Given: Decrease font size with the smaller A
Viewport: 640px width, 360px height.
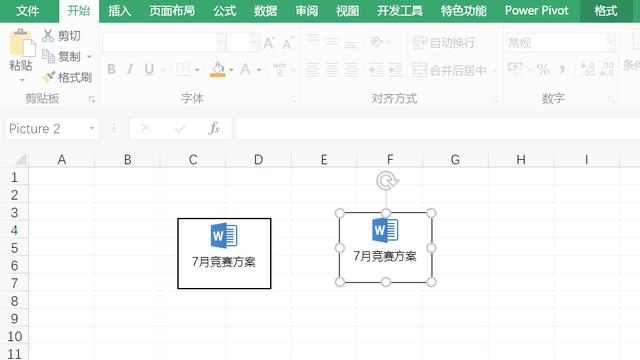Looking at the screenshot, I should [x=288, y=43].
